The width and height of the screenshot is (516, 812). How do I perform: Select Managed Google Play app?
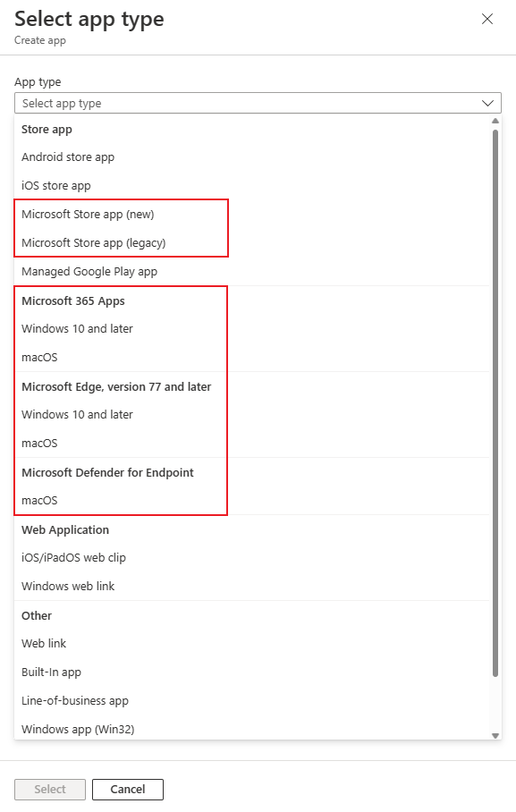tap(87, 271)
